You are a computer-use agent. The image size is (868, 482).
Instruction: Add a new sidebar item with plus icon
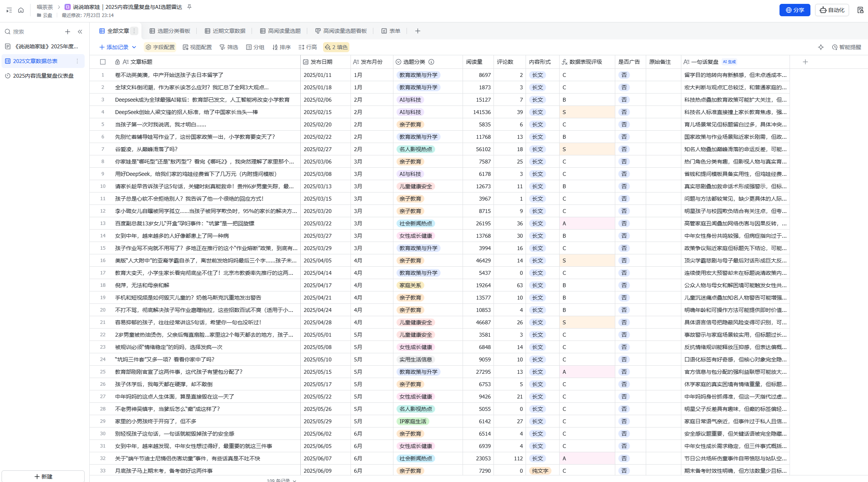[x=68, y=32]
